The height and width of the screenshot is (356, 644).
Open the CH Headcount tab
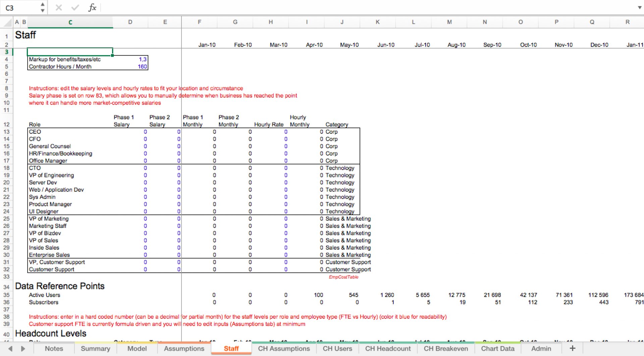point(388,348)
